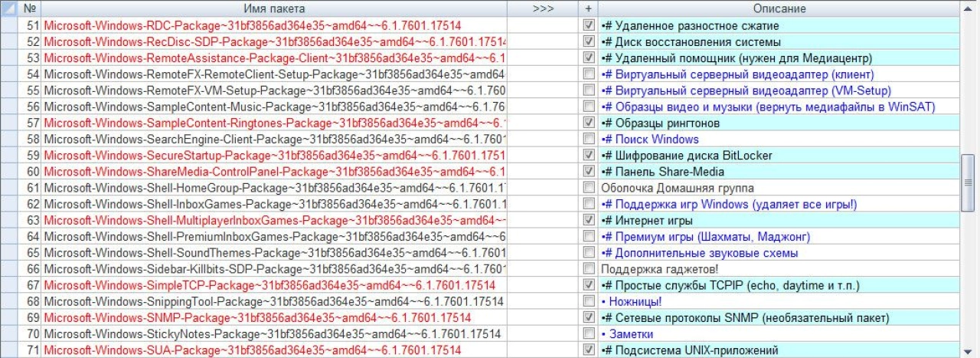Viewport: 980px width, 358px height.
Task: Check the Shell-PremiumInboxGames checkbox
Action: pyautogui.click(x=588, y=236)
